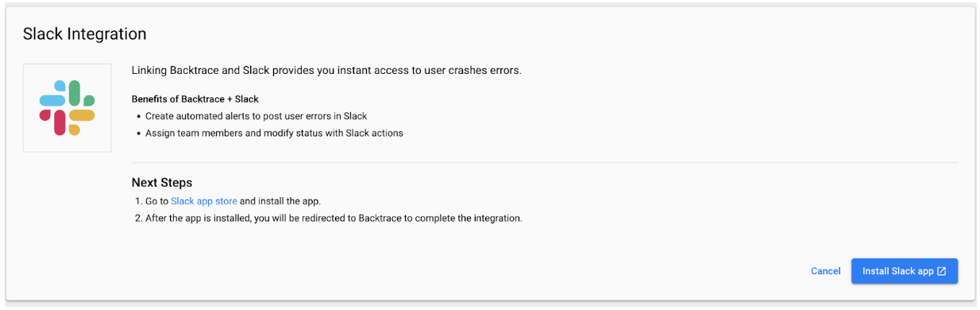The width and height of the screenshot is (980, 310).
Task: Click the divider line above Next Steps
Action: pos(544,163)
